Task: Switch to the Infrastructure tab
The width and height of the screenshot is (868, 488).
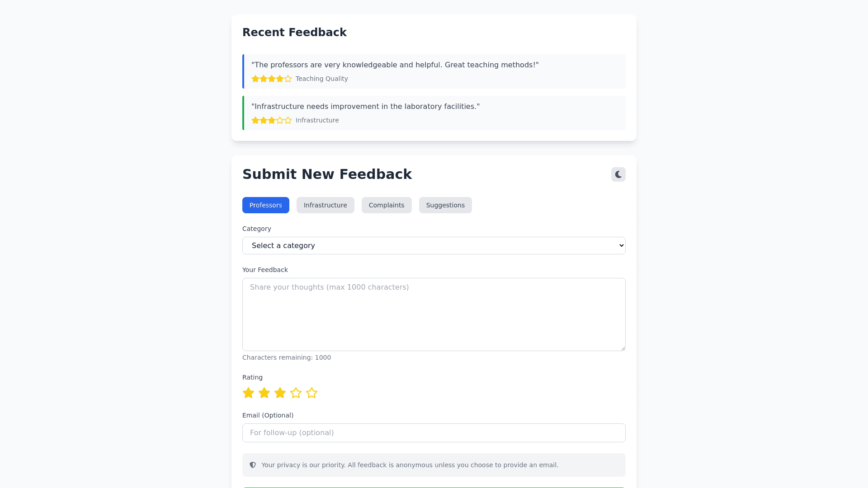Action: (325, 205)
